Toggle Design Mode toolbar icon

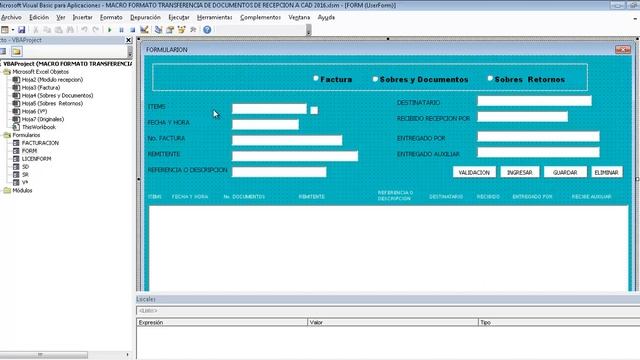(144, 30)
